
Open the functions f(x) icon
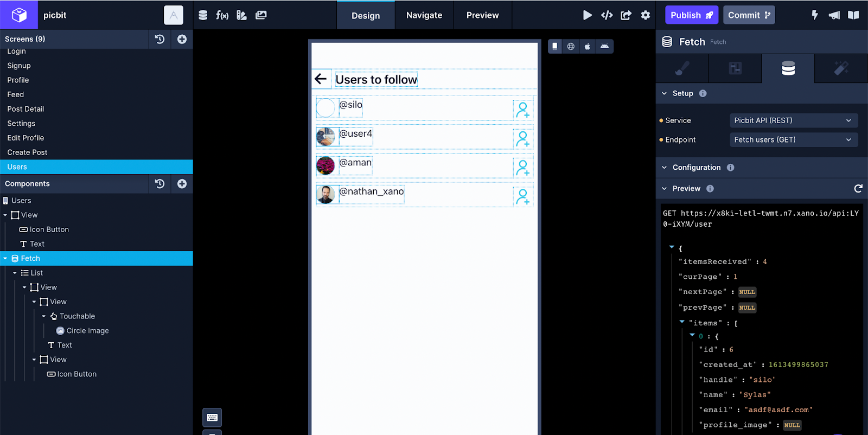click(x=222, y=15)
